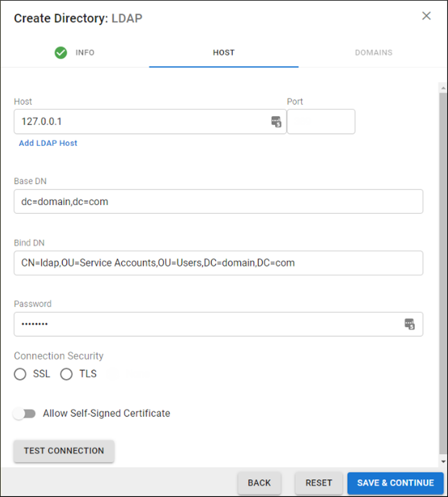Open the DOMAINS step tab
The width and height of the screenshot is (448, 497).
pyautogui.click(x=373, y=52)
